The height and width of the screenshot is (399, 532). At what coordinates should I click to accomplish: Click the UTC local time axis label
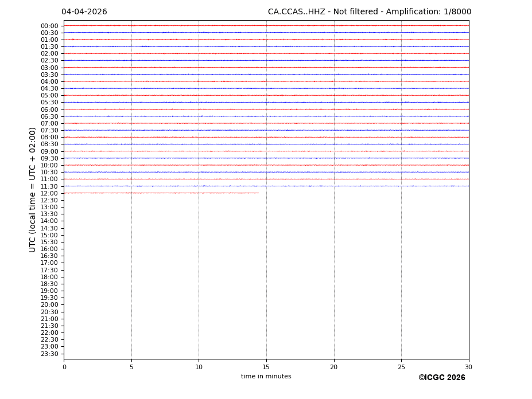33,190
